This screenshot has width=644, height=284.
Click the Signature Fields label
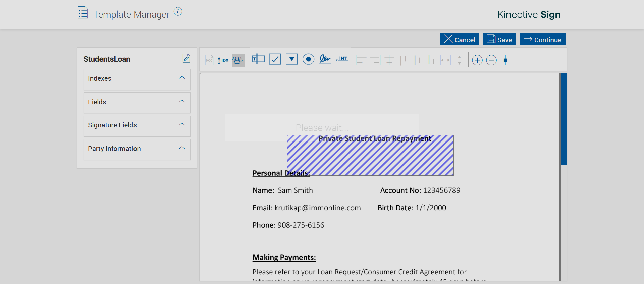(x=112, y=125)
